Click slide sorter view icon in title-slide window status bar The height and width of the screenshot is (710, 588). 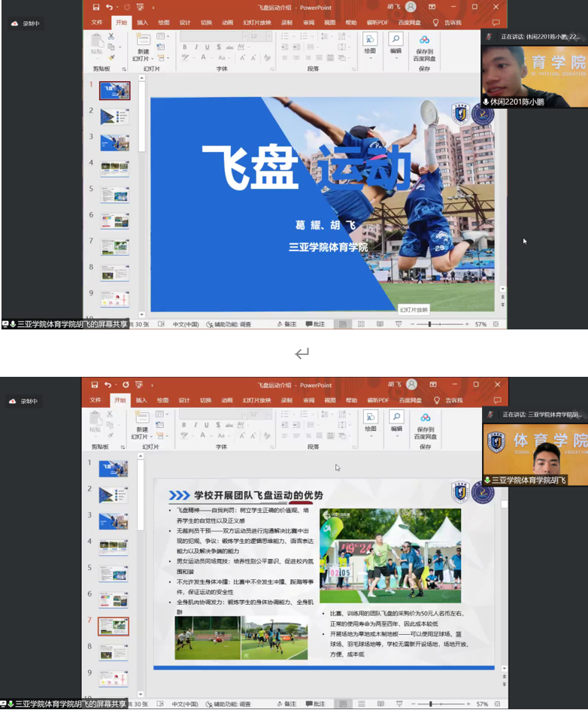(361, 324)
